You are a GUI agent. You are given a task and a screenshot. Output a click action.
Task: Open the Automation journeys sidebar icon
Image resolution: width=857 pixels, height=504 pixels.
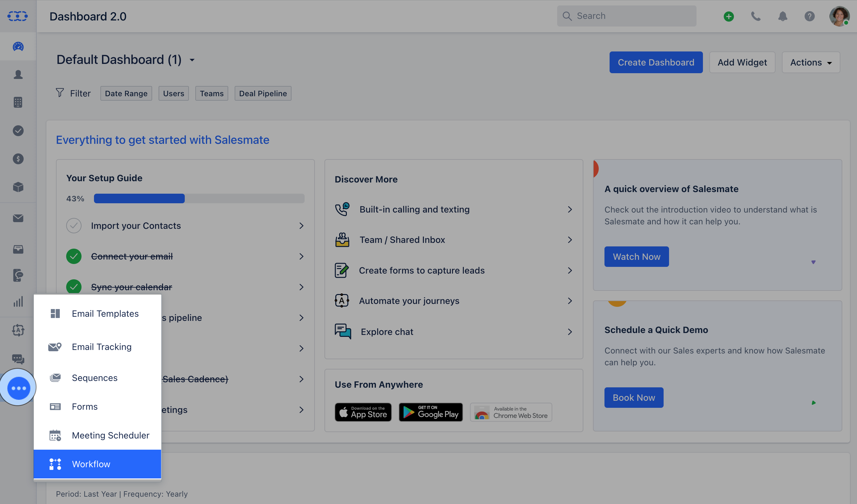point(18,330)
